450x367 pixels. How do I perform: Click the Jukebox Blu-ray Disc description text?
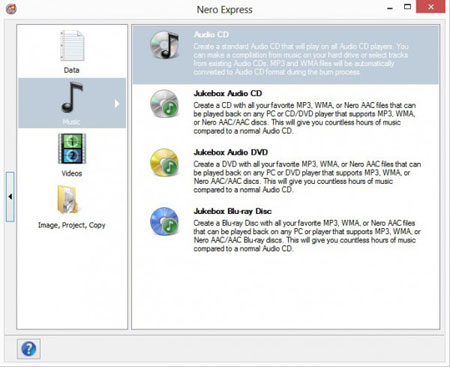(307, 236)
